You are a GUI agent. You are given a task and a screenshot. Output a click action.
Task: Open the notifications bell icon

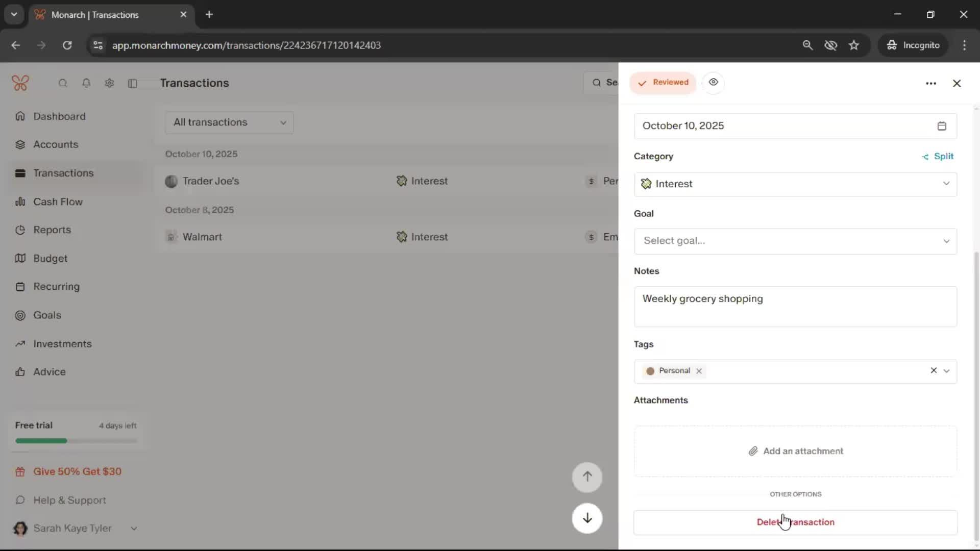tap(86, 83)
